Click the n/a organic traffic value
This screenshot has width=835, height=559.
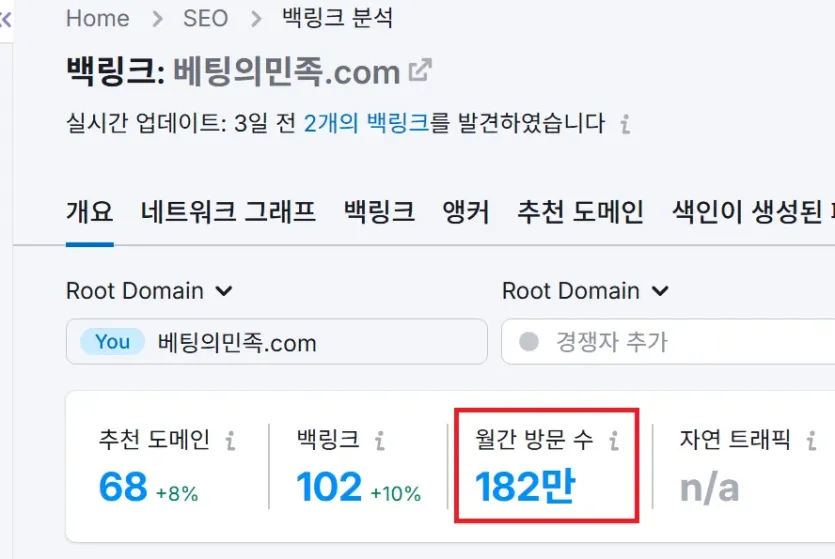[x=710, y=488]
